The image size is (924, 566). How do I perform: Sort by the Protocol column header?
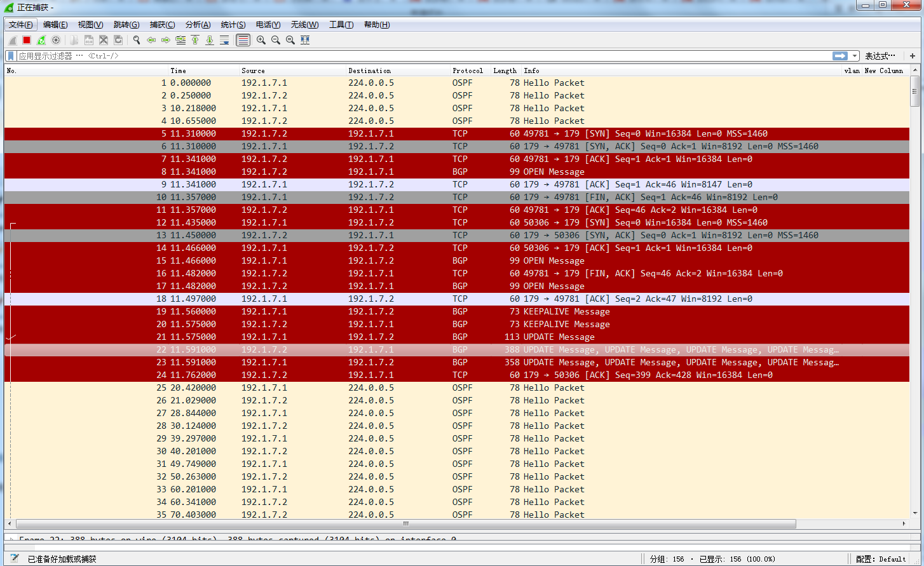pyautogui.click(x=470, y=71)
